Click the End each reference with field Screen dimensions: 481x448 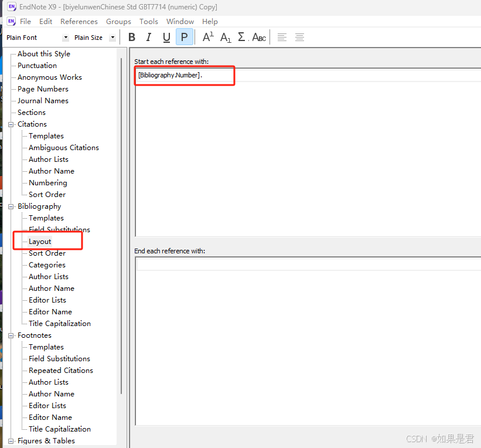pyautogui.click(x=308, y=341)
